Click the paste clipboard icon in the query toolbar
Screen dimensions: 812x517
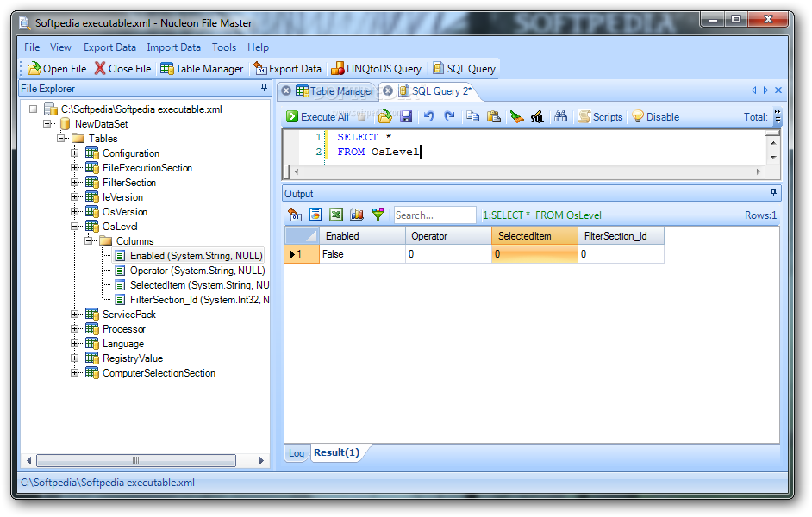[494, 116]
